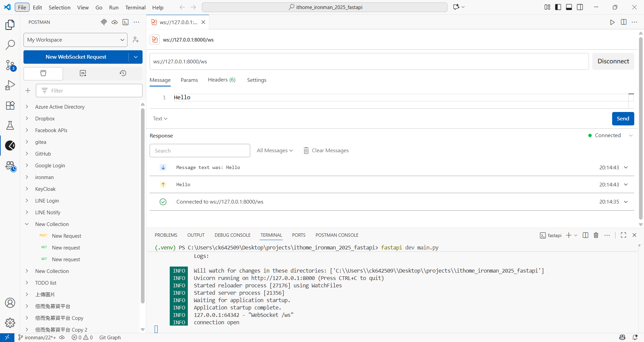The height and width of the screenshot is (342, 644).
Task: Open Run and Debug view
Action: click(x=10, y=85)
